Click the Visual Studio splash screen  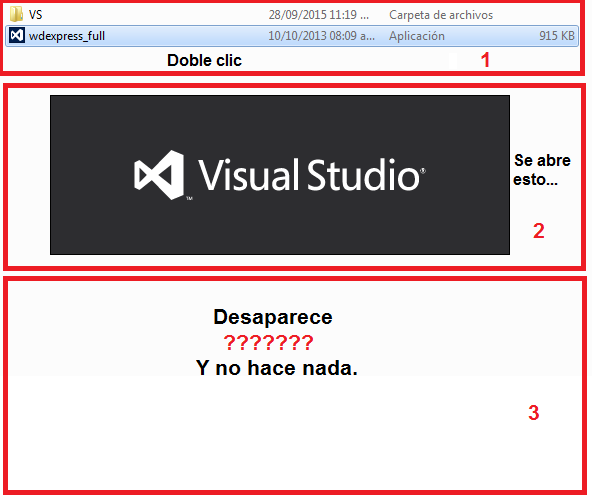pyautogui.click(x=280, y=175)
